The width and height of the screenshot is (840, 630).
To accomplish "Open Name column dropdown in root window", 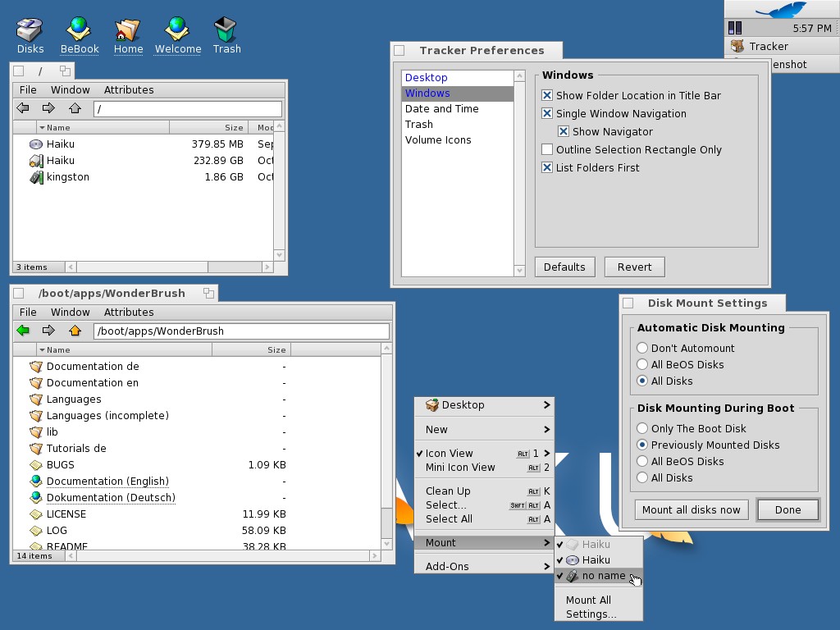I will point(42,128).
